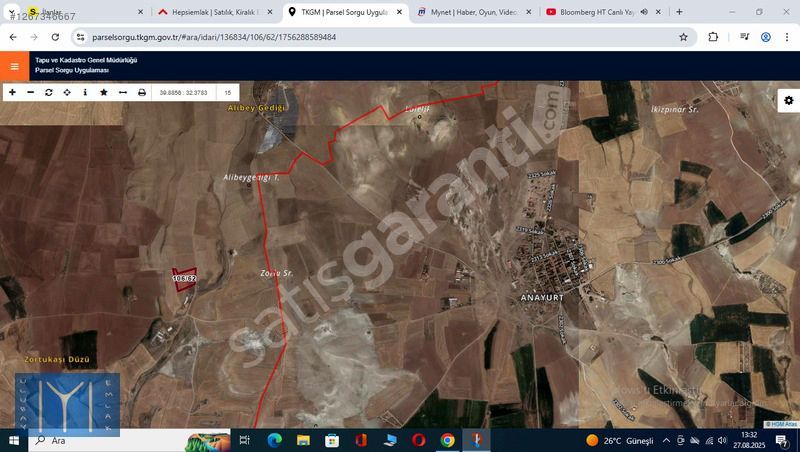Mute the Bloomberg HT tab audio
Screen dimensions: 800x452
click(644, 12)
